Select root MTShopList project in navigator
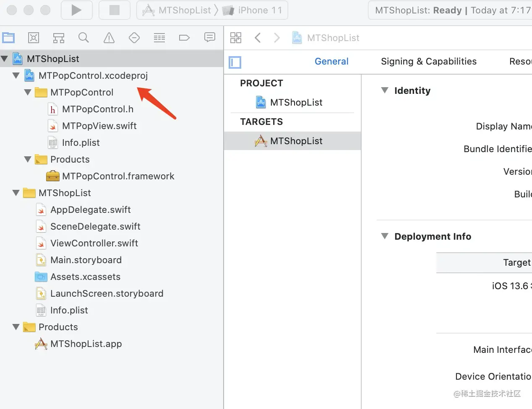The width and height of the screenshot is (532, 409). [x=112, y=59]
